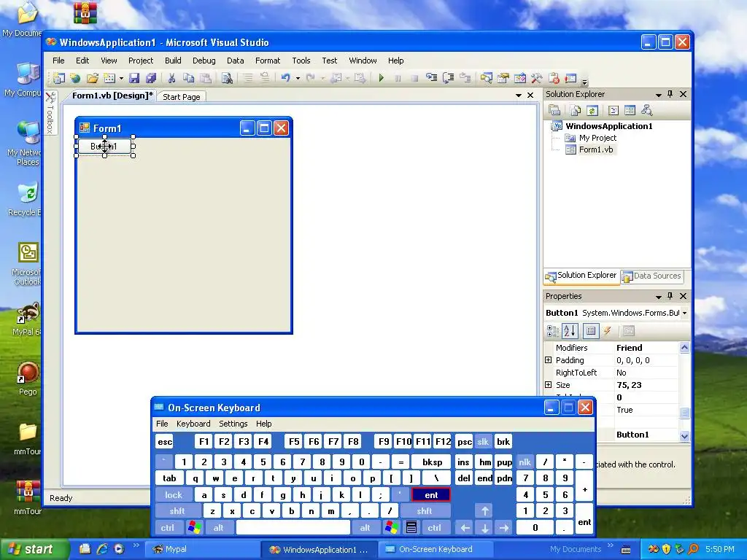Viewport: 747px width, 560px height.
Task: Toggle the nlk key on On-Screen Keyboard
Action: pos(525,462)
